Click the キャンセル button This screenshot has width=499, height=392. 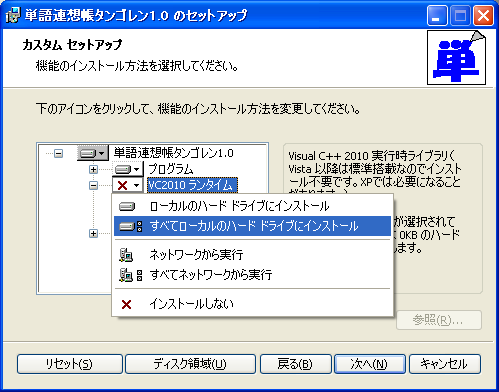(x=445, y=364)
